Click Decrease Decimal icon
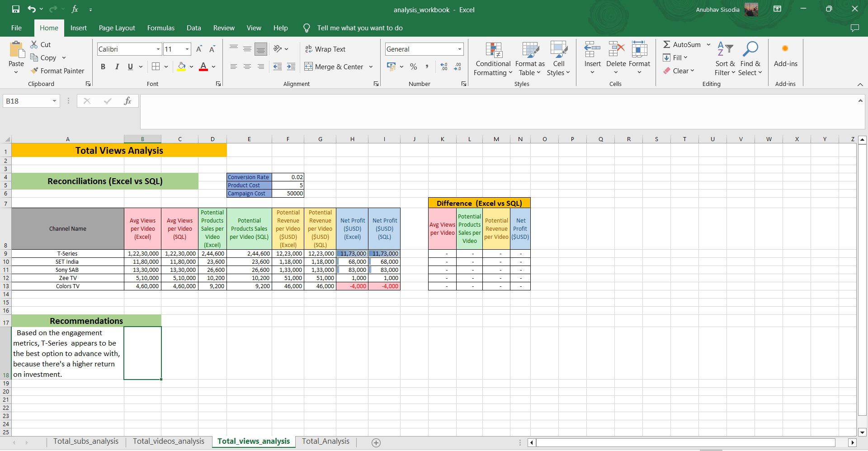 point(458,66)
